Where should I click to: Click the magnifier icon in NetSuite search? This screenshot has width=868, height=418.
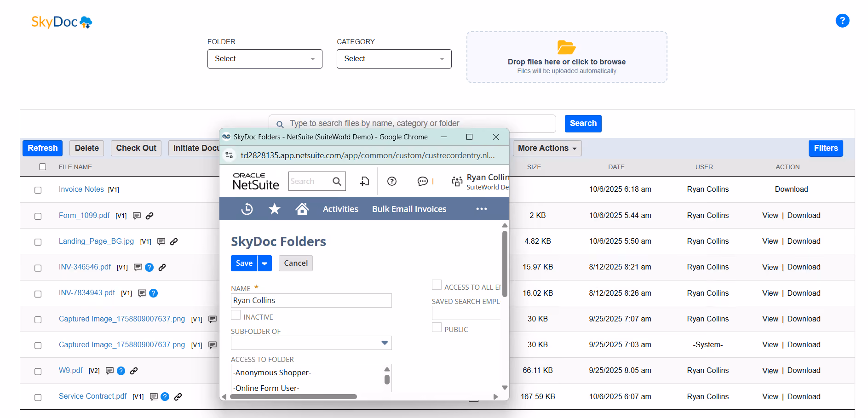click(x=337, y=181)
